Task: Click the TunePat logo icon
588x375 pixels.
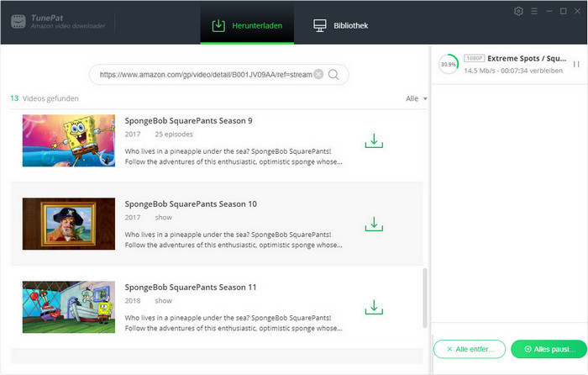Action: 18,21
